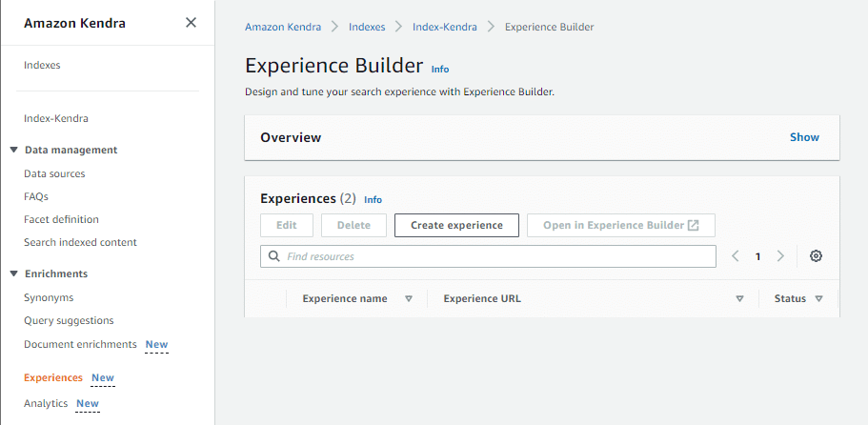Open Info link beside Experiences heading
Screen dimensions: 868x425
(373, 200)
